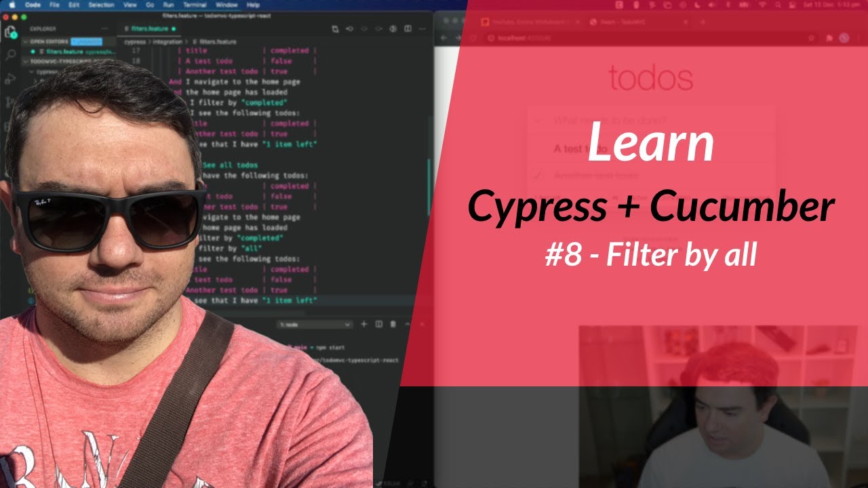Open the Run menu

168,5
